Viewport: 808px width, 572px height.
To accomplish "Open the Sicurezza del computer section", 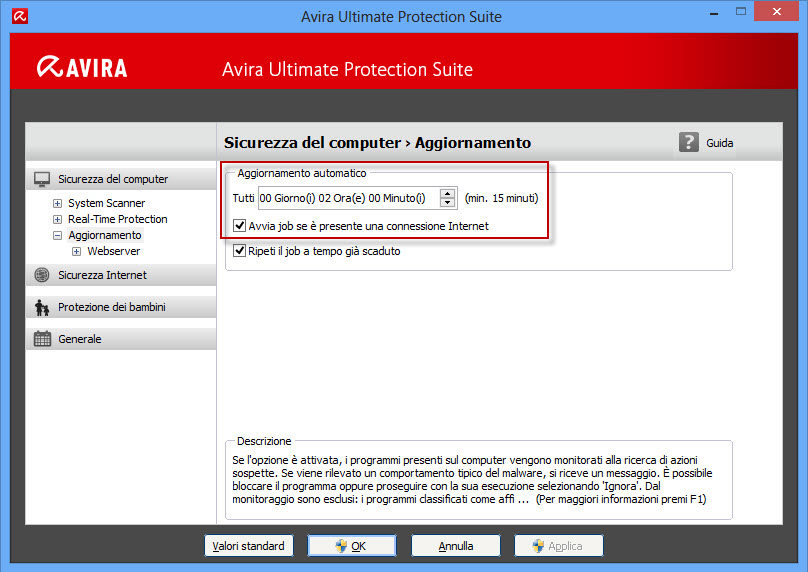I will tap(121, 179).
